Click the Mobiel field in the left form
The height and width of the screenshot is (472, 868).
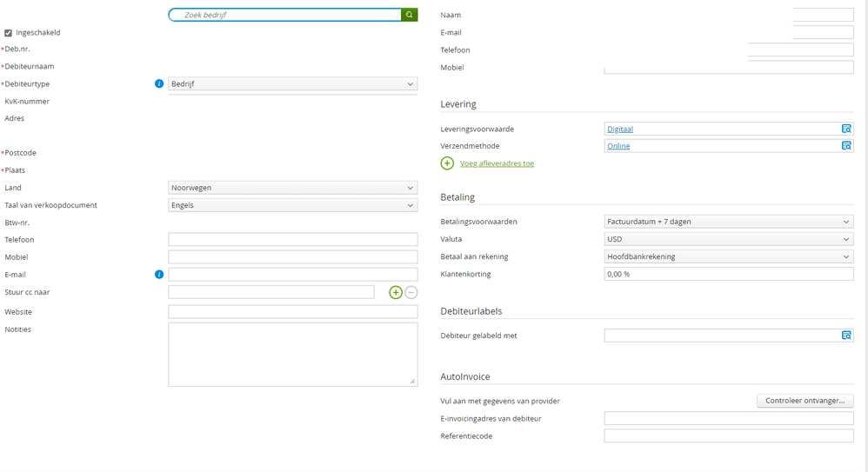293,256
